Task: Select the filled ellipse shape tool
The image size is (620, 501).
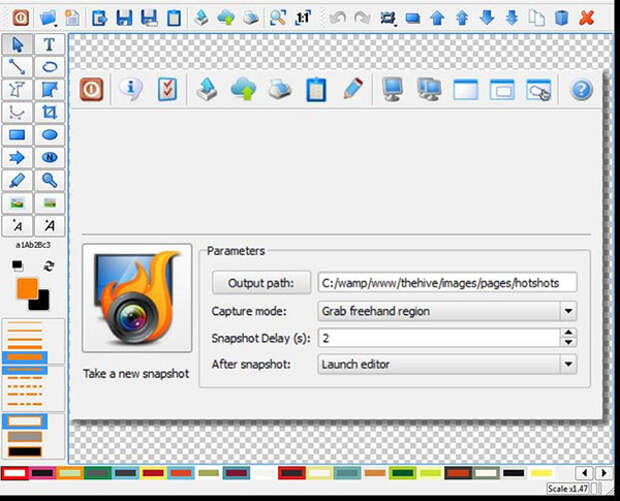Action: [x=49, y=135]
